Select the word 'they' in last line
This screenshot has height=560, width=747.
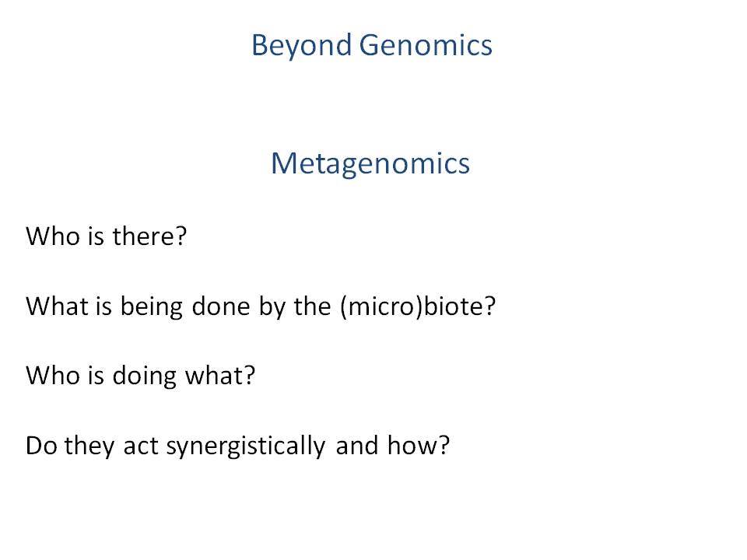point(89,447)
